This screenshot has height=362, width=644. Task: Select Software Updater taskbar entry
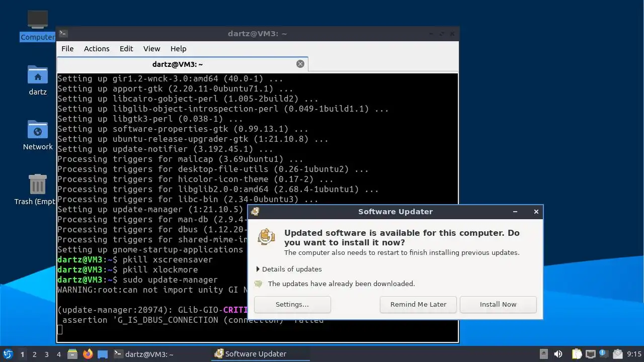pyautogui.click(x=261, y=354)
